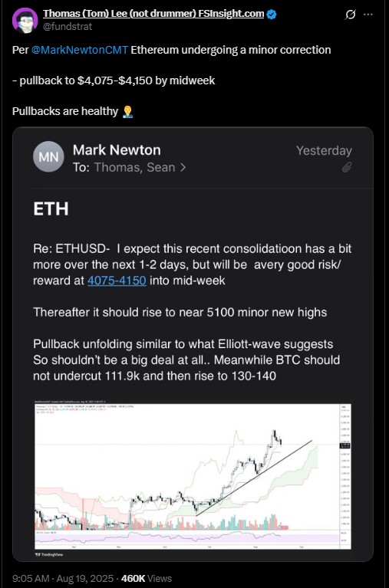
Task: Open the ETHUSD candlestick chart image
Action: (x=193, y=476)
